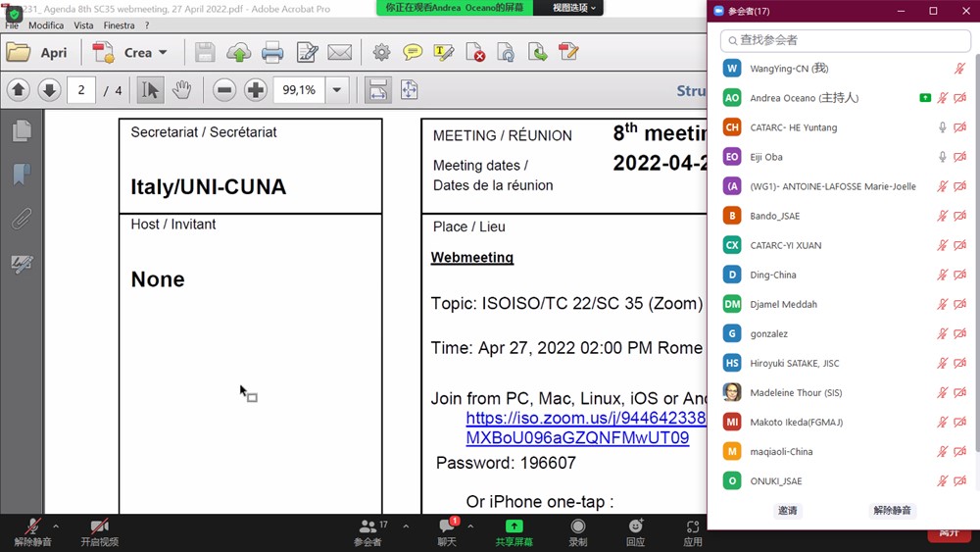Image resolution: width=980 pixels, height=552 pixels.
Task: Open the 视图选项 view options dropdown
Action: [573, 8]
